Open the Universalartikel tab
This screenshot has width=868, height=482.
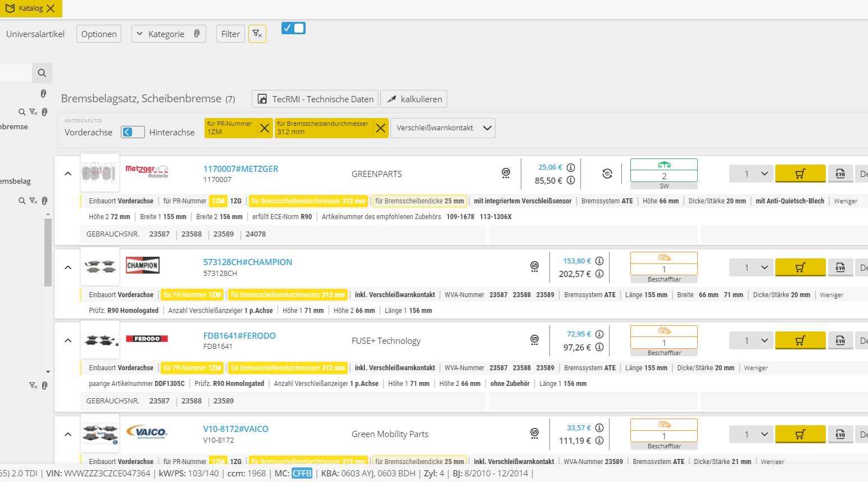coord(35,34)
